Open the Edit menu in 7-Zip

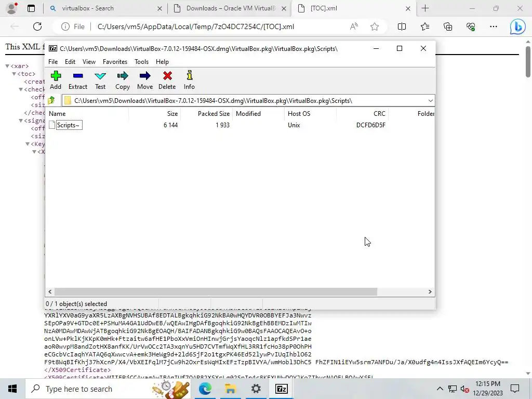(70, 62)
